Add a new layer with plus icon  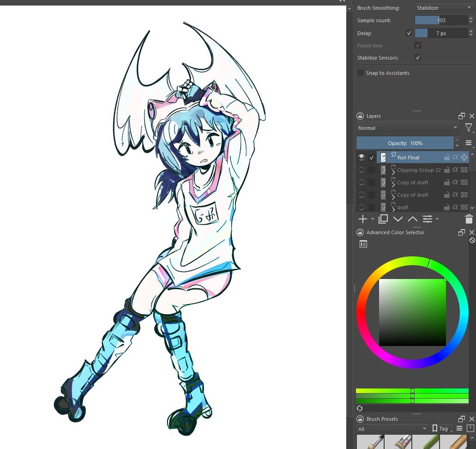362,219
